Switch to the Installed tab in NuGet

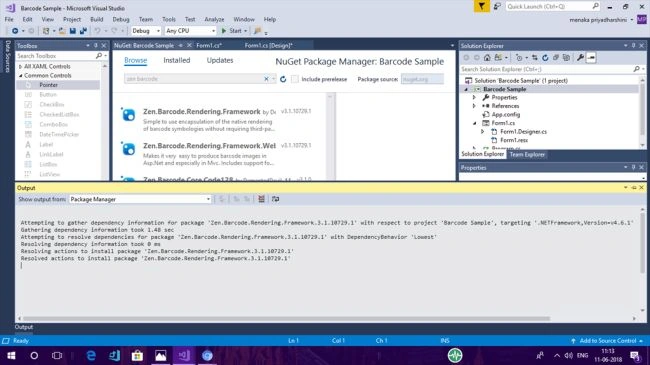point(177,60)
